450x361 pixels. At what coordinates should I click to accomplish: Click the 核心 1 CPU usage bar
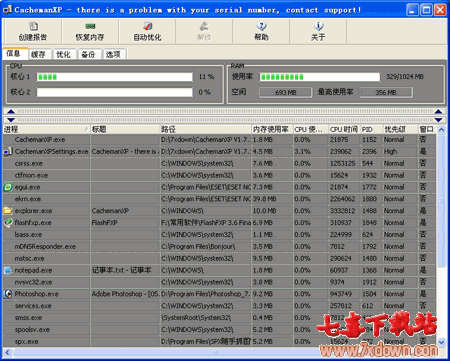(x=115, y=77)
